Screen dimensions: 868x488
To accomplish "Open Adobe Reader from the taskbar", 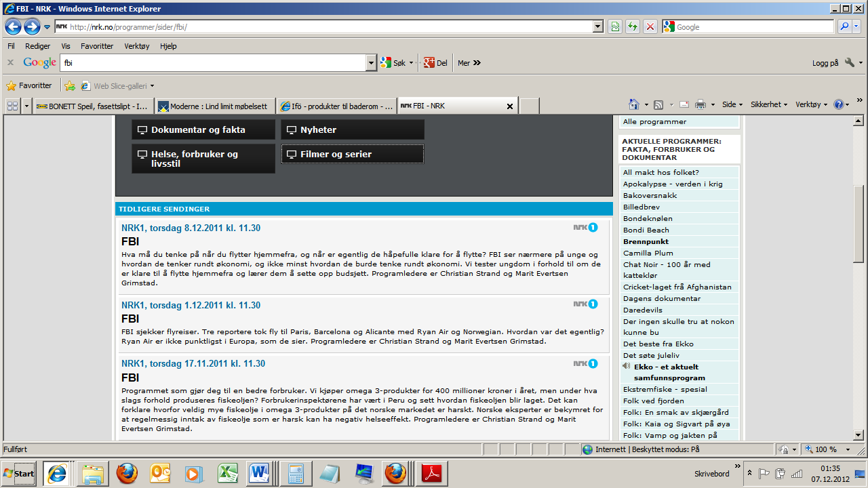I will 431,473.
